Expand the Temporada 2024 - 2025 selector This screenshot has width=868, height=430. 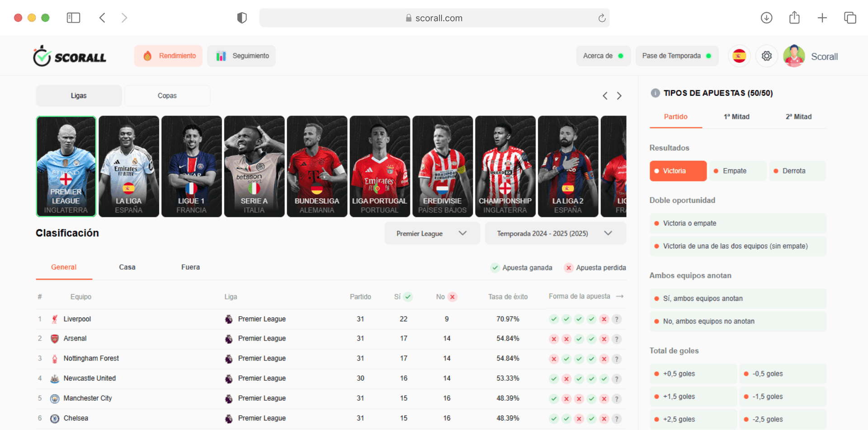[x=555, y=234]
